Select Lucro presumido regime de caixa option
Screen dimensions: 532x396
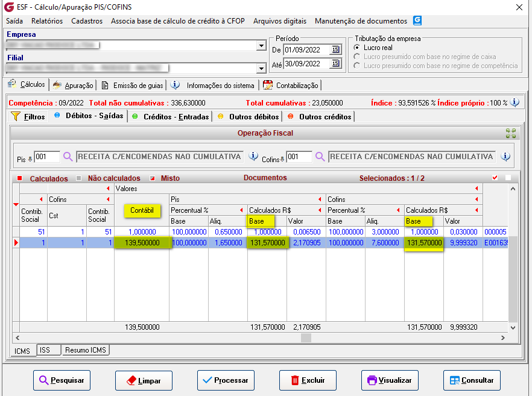coord(356,57)
